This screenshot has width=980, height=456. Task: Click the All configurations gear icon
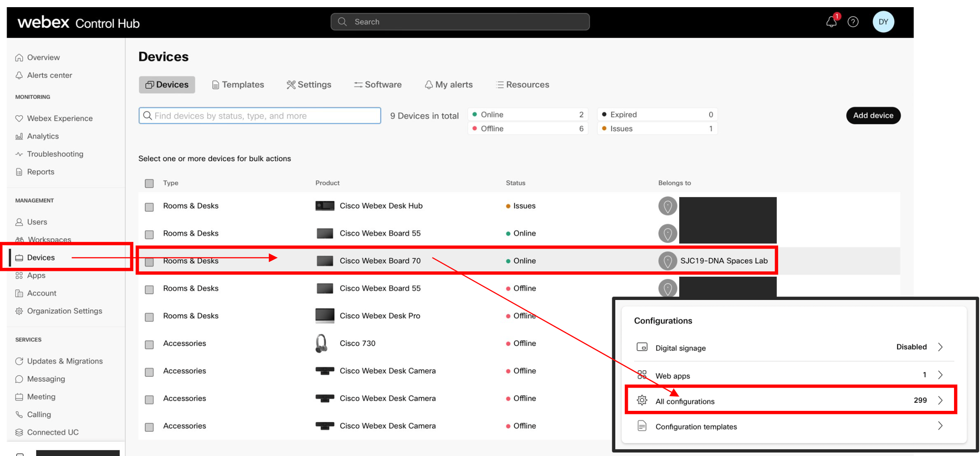pos(642,401)
